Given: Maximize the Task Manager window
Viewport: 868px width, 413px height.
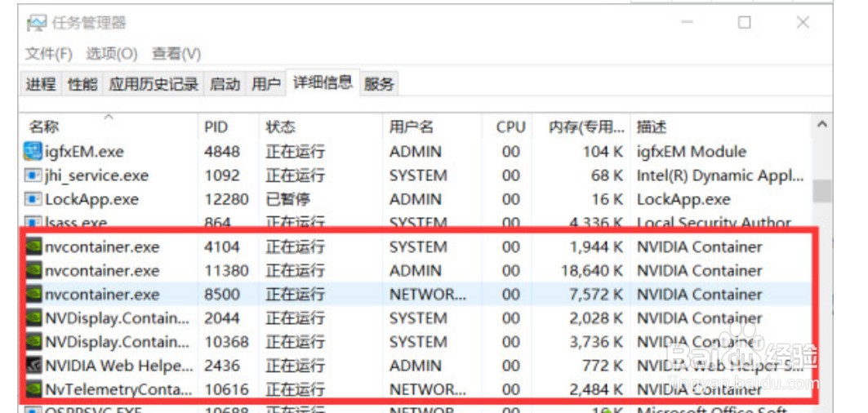Looking at the screenshot, I should (x=745, y=23).
